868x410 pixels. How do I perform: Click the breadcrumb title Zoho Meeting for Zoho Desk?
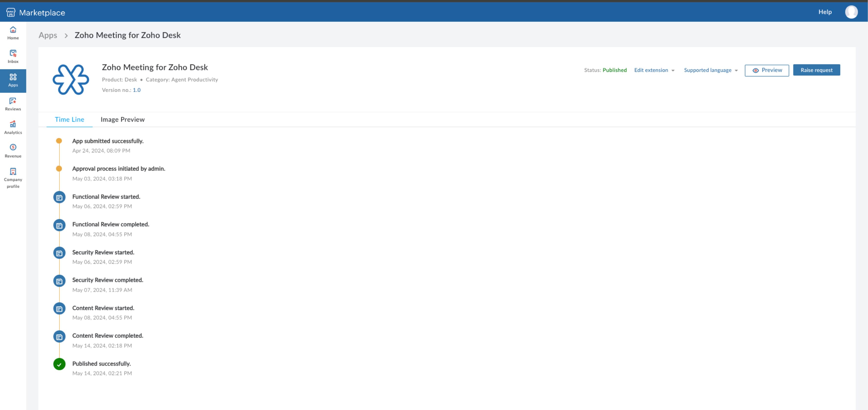click(x=128, y=35)
